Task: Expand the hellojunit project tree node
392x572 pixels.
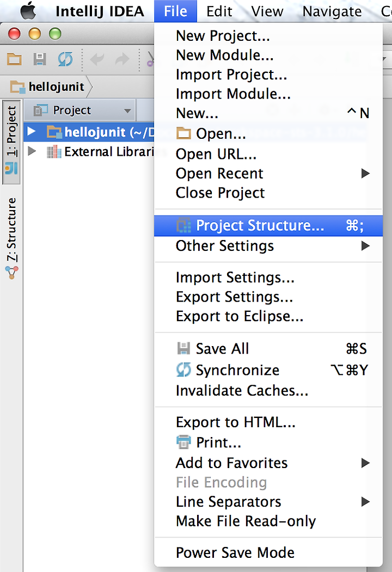Action: [x=32, y=132]
